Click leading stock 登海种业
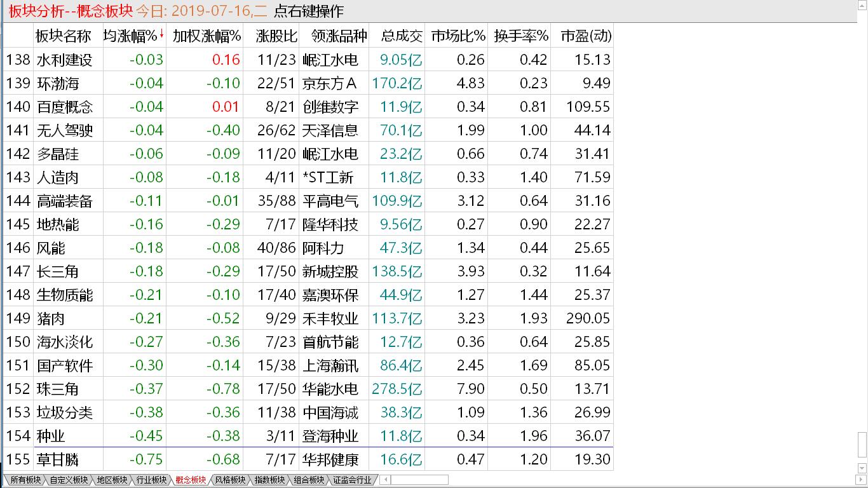Image resolution: width=868 pixels, height=488 pixels. click(330, 436)
